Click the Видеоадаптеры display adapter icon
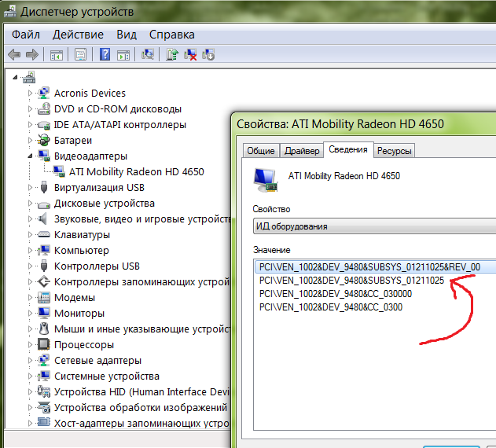Viewport: 496px width, 448px height. [44, 156]
